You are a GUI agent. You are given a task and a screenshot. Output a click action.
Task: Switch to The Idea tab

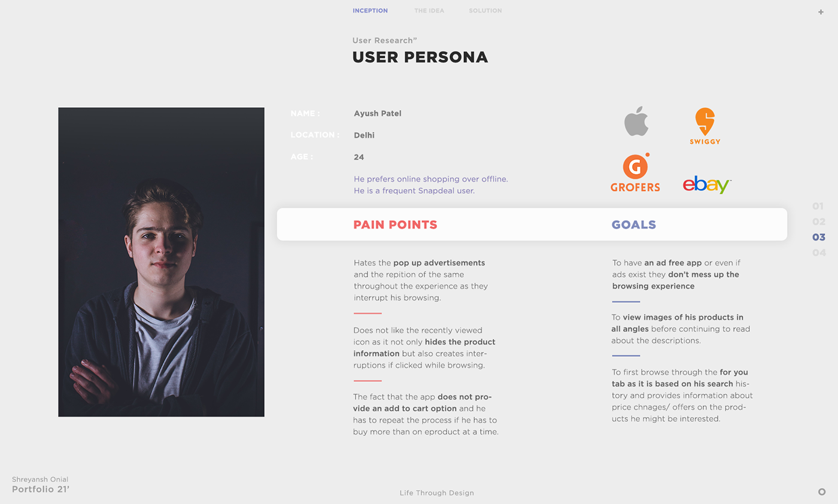tap(429, 11)
